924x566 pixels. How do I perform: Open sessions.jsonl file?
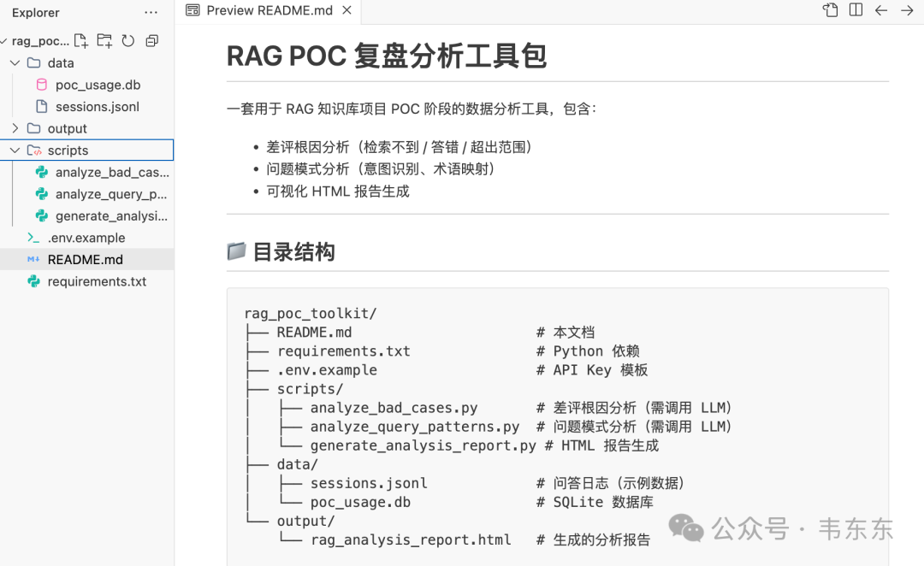pyautogui.click(x=97, y=107)
